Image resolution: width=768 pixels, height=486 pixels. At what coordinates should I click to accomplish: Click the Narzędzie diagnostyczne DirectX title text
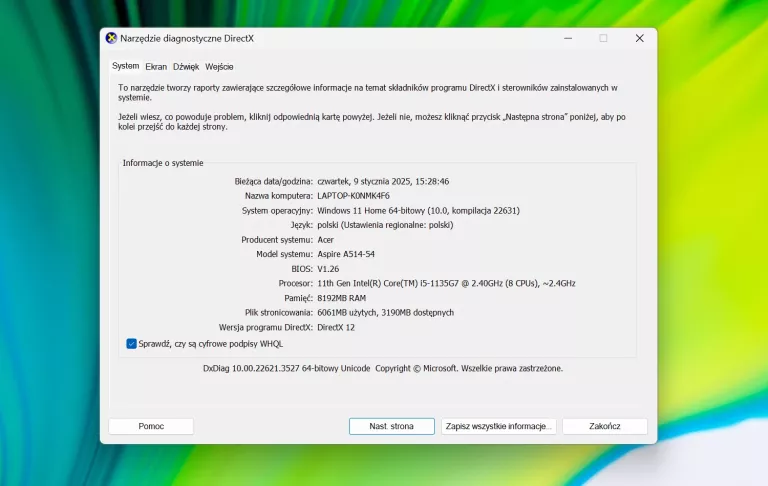click(x=187, y=38)
